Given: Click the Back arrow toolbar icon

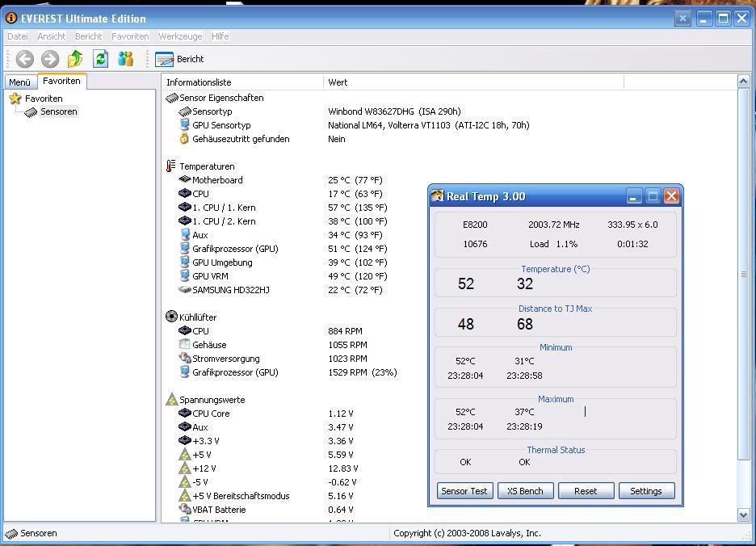Looking at the screenshot, I should click(x=24, y=59).
